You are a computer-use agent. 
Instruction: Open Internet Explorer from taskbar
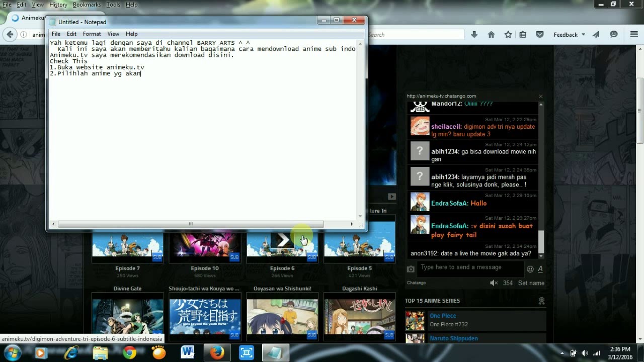pos(70,353)
